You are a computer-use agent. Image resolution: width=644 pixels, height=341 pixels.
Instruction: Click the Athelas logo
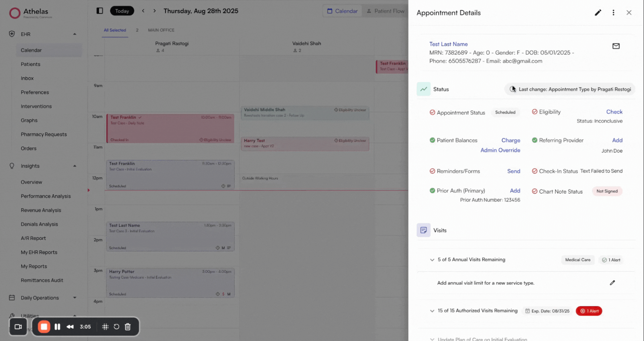coord(31,13)
